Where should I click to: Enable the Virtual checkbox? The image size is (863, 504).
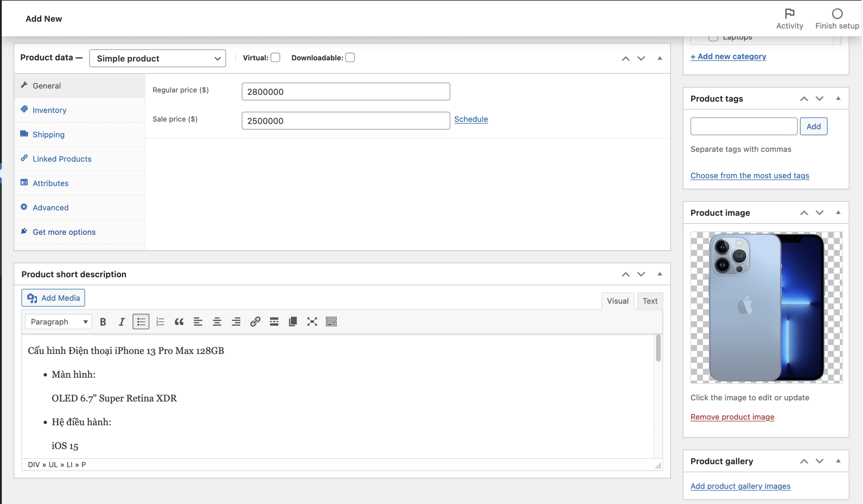point(275,58)
